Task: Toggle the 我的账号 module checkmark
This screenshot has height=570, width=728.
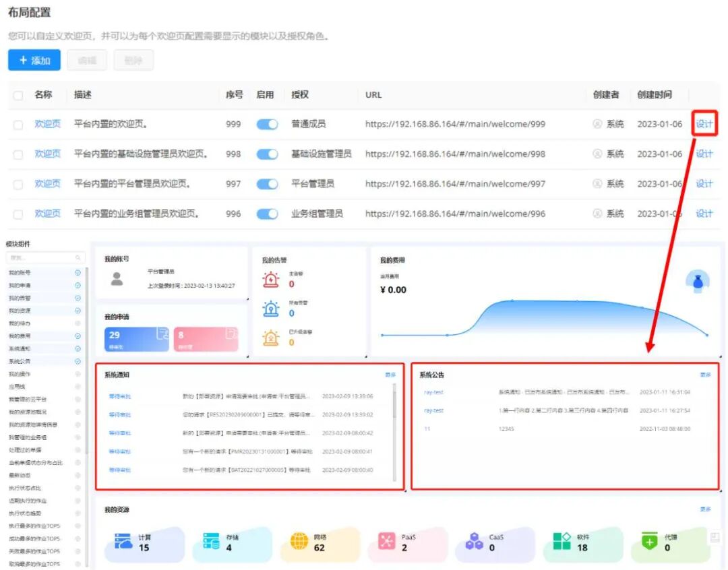Action: (x=78, y=272)
